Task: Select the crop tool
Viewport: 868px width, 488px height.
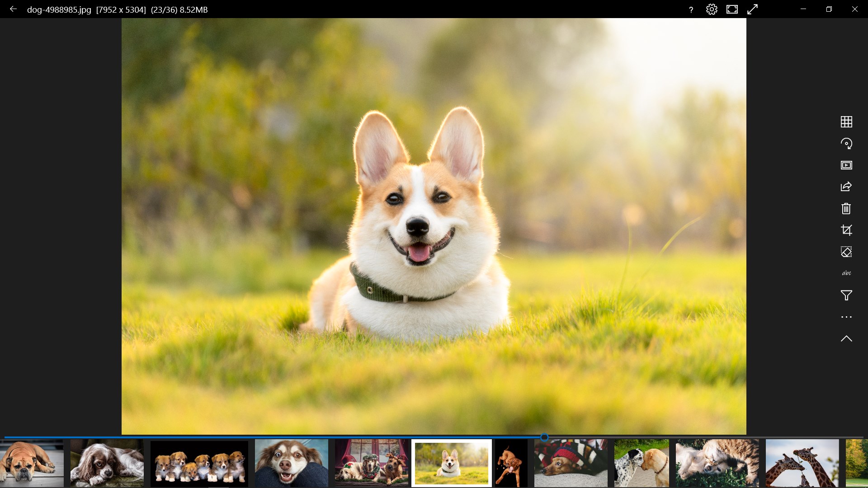Action: click(x=846, y=230)
